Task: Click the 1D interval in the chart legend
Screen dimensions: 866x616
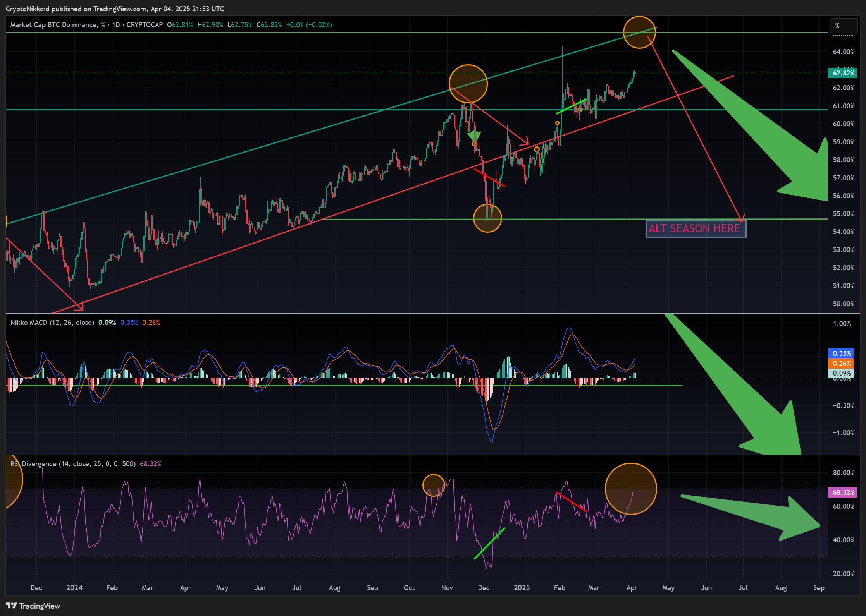Action: pos(116,25)
